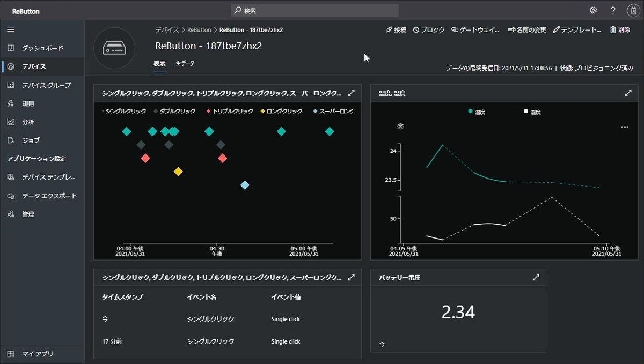Screen dimensions: 644x364
Task: Click the 17 分前 timestamp cell
Action: (x=112, y=341)
